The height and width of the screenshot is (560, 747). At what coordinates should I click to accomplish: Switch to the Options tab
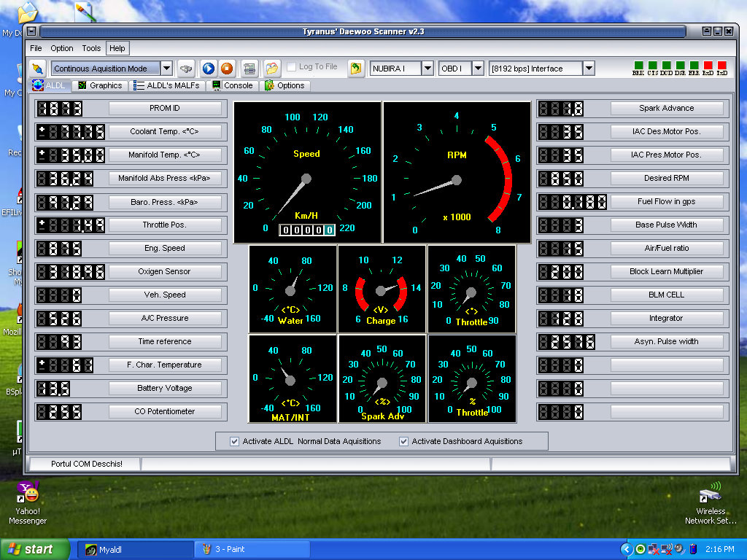coord(285,85)
